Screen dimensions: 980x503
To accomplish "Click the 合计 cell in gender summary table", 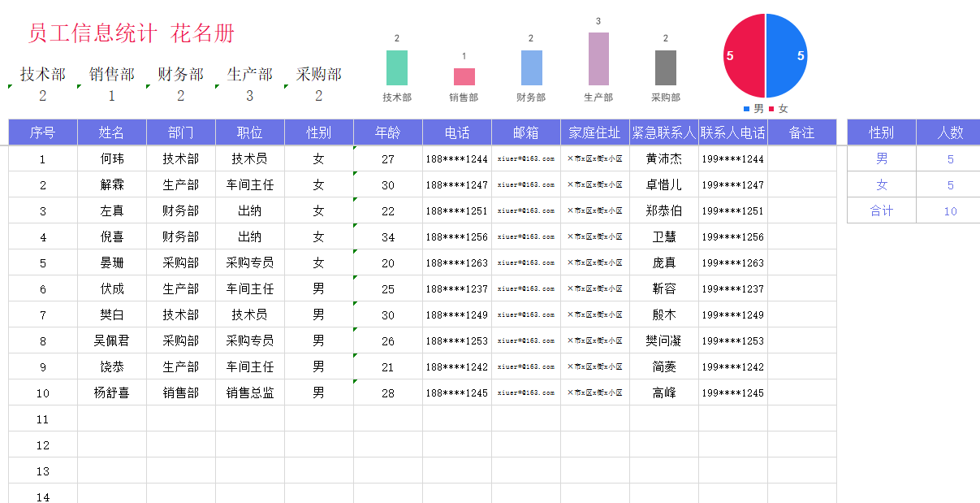I will [882, 210].
